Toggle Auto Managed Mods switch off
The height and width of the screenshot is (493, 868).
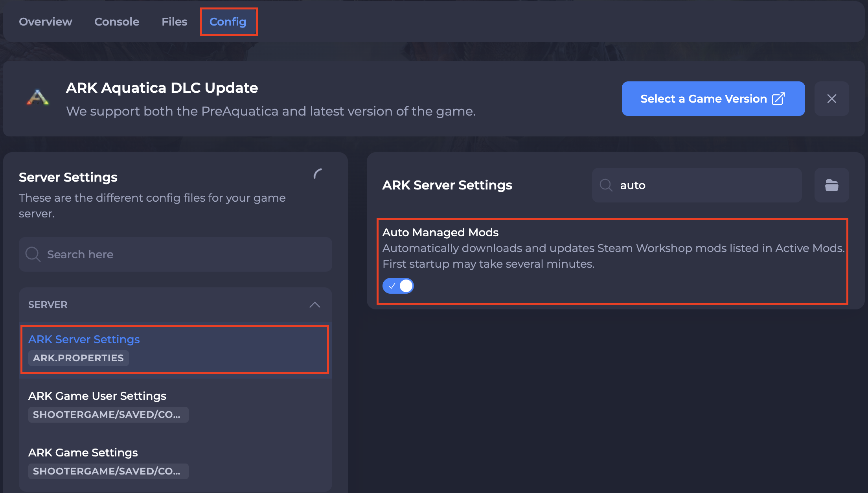(398, 286)
